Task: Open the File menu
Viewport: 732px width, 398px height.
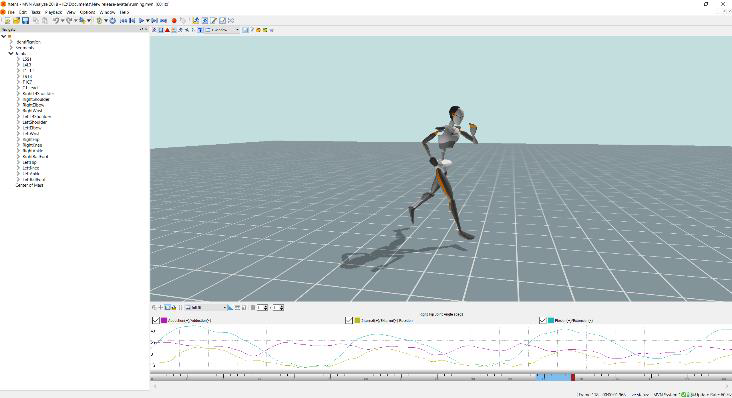Action: pyautogui.click(x=11, y=12)
